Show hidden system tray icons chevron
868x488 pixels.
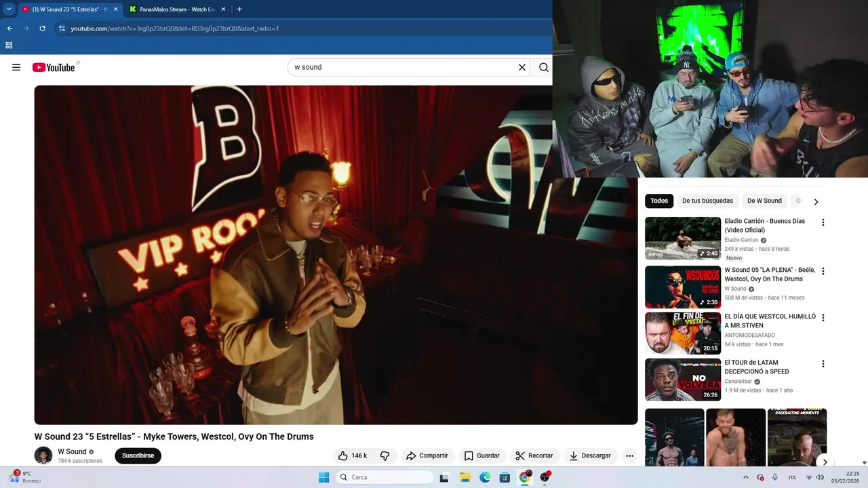click(746, 477)
